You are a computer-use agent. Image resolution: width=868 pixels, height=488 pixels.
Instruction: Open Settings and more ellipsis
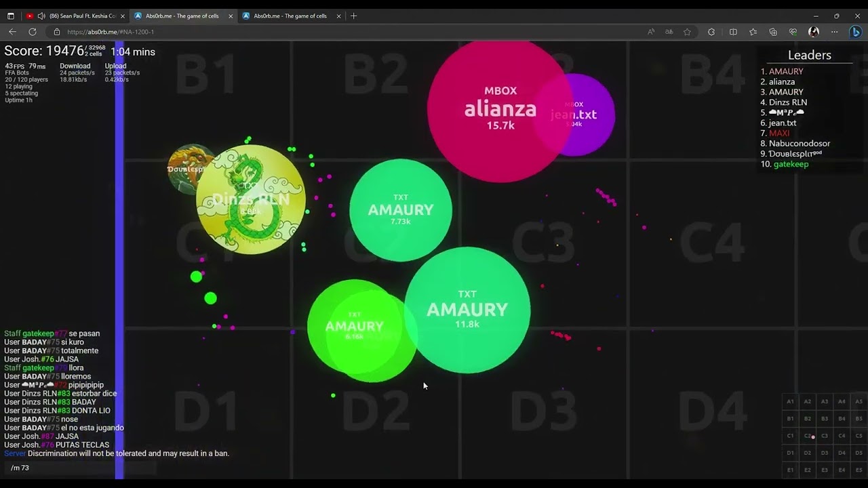click(x=835, y=32)
